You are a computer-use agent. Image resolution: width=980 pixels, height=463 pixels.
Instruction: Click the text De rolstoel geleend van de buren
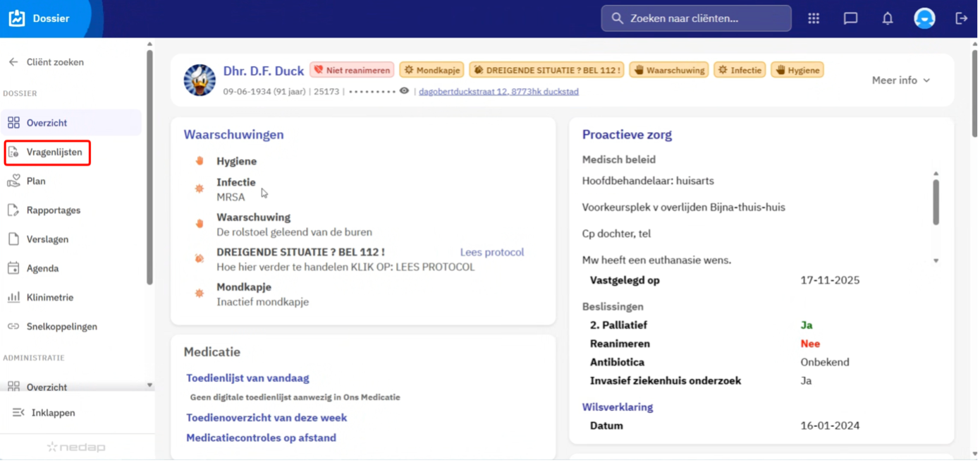tap(294, 232)
